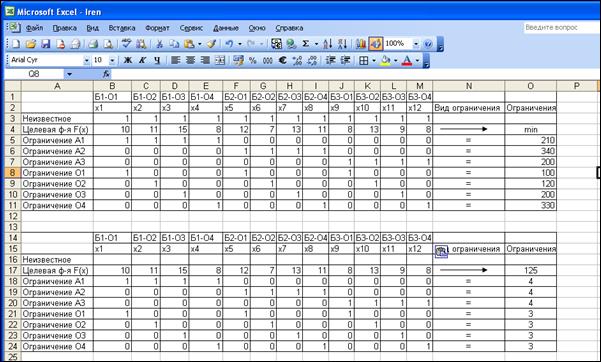This screenshot has height=362, width=601.
Task: Open Excel help with the question mark icon
Action: tap(428, 44)
